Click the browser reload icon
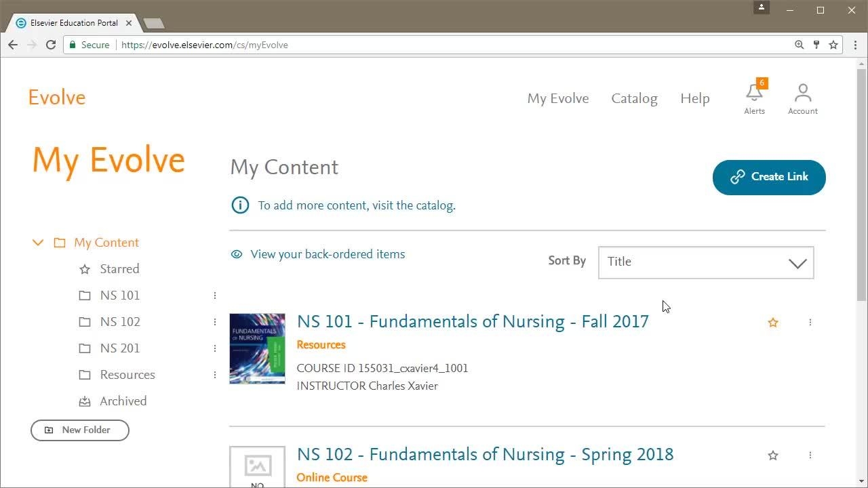Screen dimensions: 868x488 point(50,45)
